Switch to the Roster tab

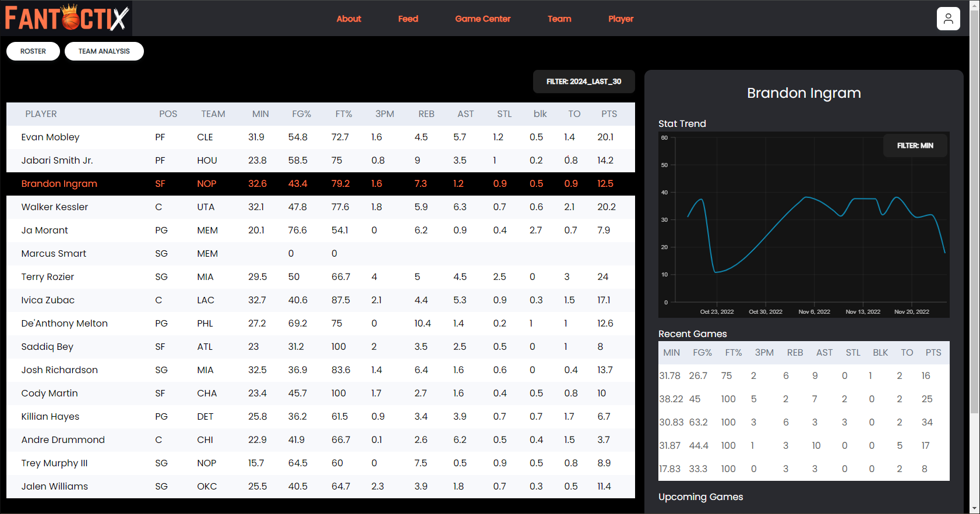33,51
